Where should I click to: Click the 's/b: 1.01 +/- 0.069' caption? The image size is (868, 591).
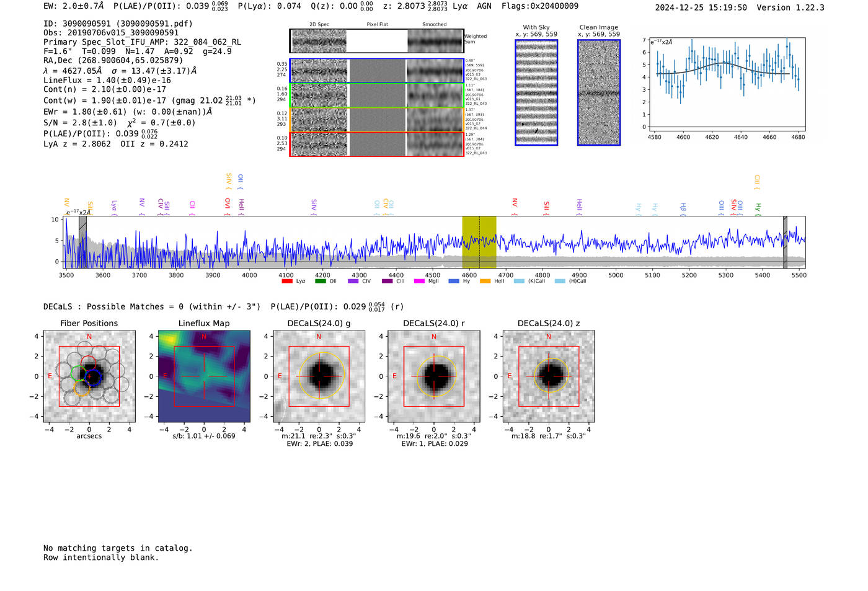pos(204,436)
